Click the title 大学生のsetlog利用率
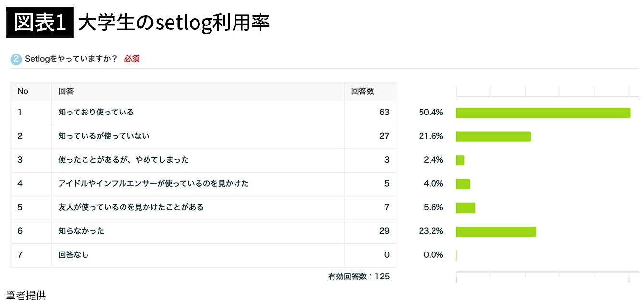 pyautogui.click(x=173, y=23)
